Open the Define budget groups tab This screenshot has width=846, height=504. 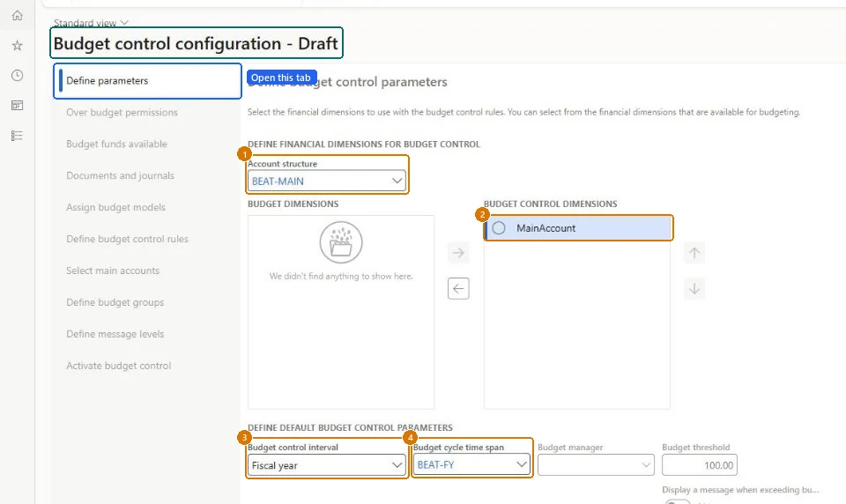click(115, 302)
